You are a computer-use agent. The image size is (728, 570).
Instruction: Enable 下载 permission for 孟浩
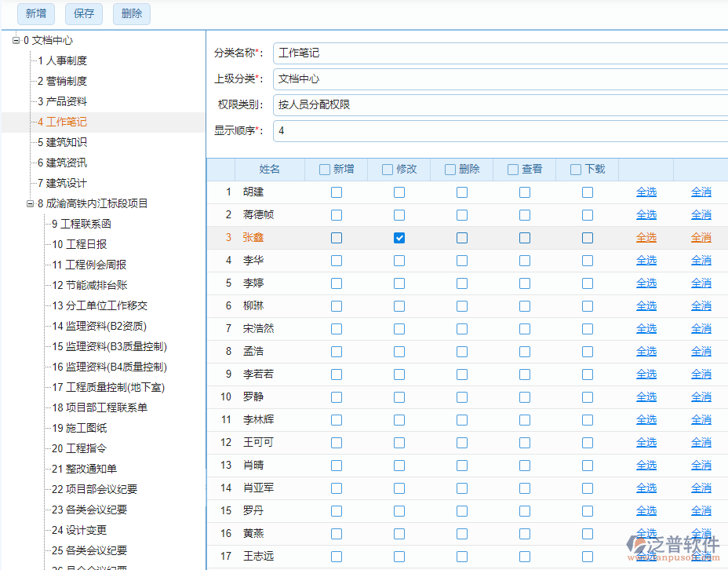click(x=588, y=351)
